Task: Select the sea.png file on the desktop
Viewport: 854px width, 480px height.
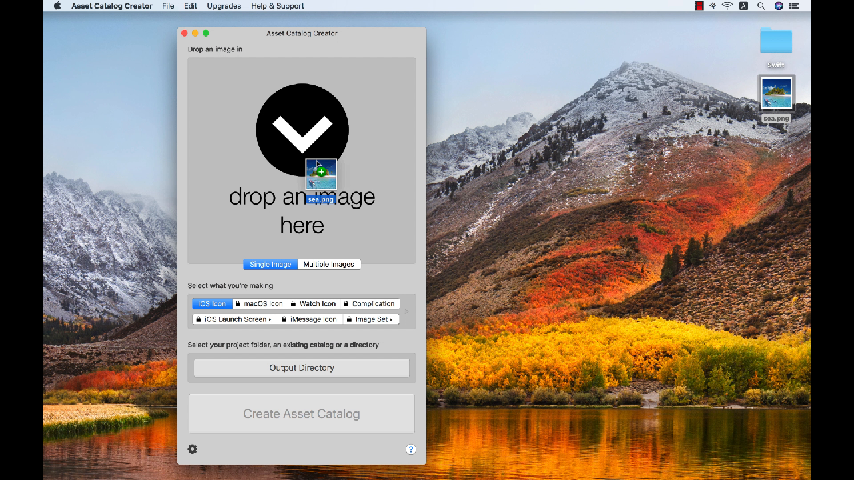Action: click(x=776, y=93)
